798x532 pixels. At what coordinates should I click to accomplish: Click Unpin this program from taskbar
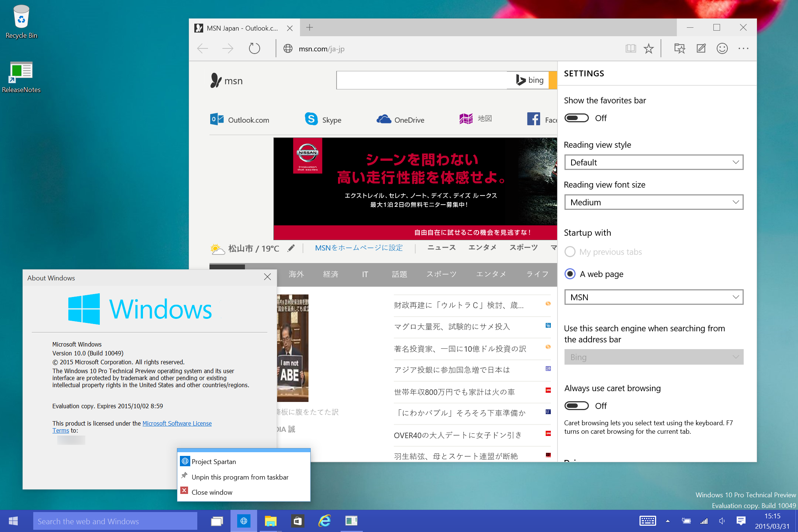(240, 477)
